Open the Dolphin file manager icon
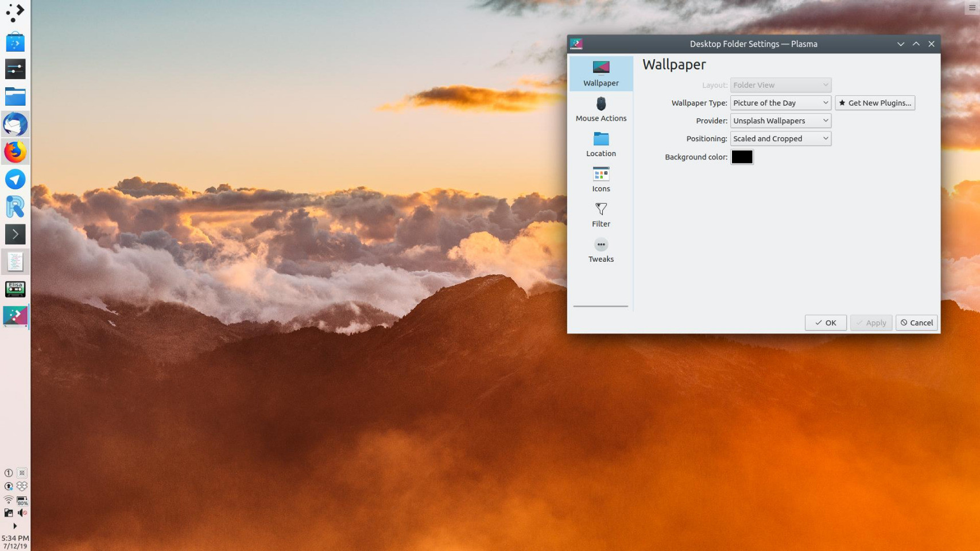The height and width of the screenshot is (551, 980). (x=15, y=97)
